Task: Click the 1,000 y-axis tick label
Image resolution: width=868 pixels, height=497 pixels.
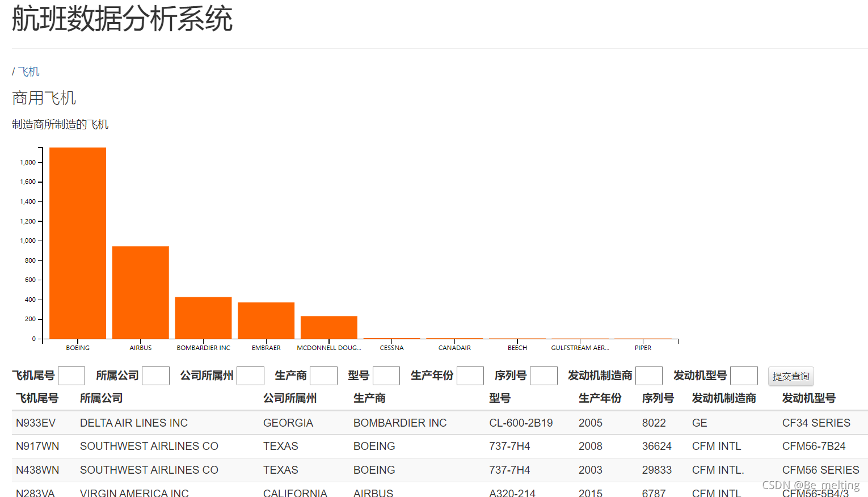Action: (x=28, y=241)
